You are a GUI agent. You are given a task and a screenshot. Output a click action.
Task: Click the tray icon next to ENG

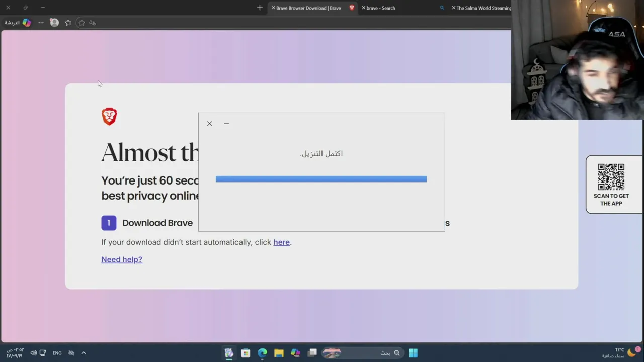click(x=71, y=353)
